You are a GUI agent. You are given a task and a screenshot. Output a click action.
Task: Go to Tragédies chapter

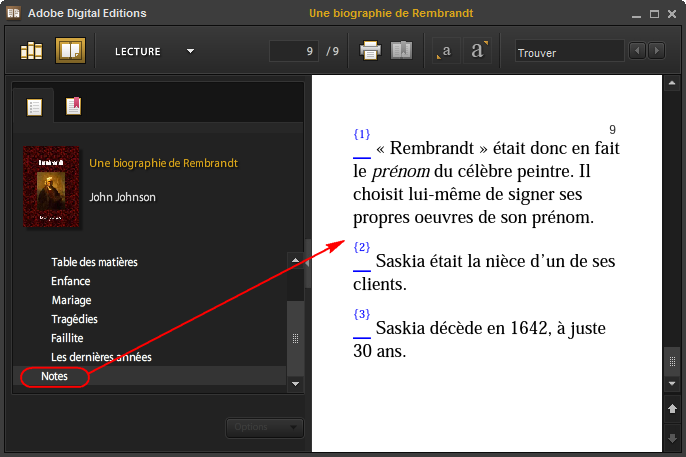click(74, 319)
